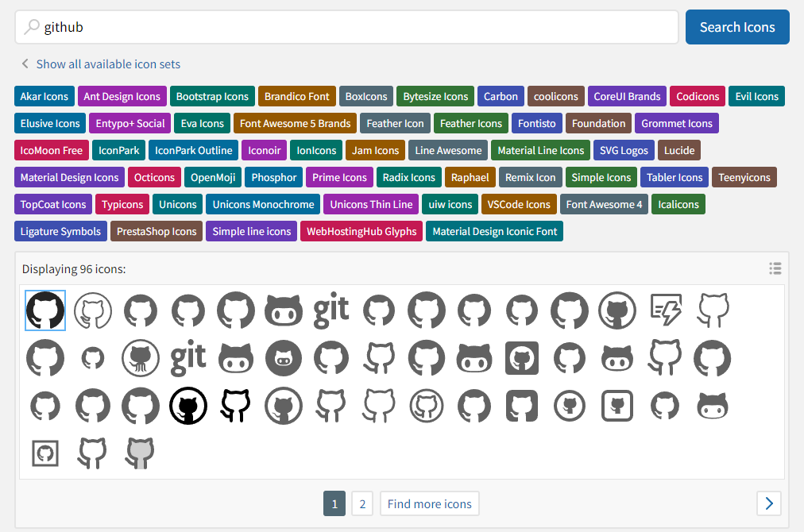
Task: Filter by Octicons set
Action: (x=154, y=177)
